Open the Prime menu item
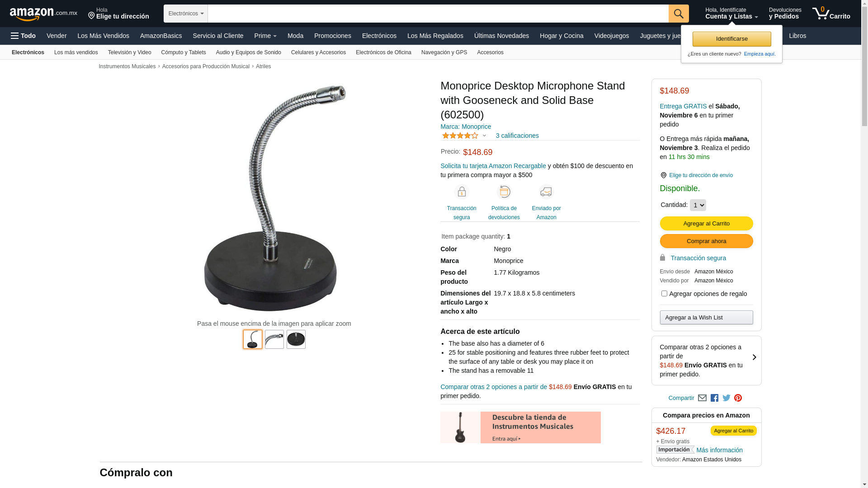The width and height of the screenshot is (868, 488). point(265,36)
